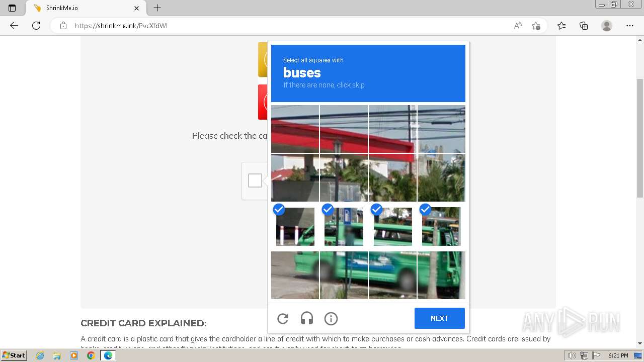This screenshot has width=644, height=362.
Task: Deselect the second checked bus tile in third row
Action: 344,227
